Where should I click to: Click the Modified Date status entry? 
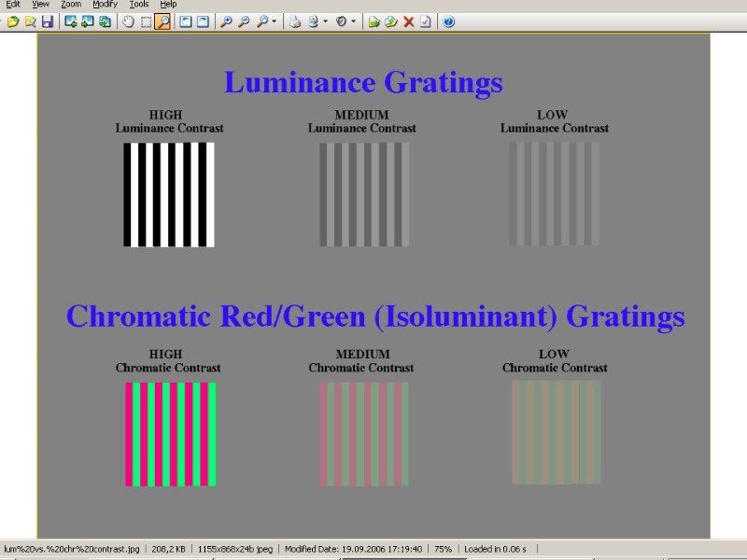click(x=354, y=549)
